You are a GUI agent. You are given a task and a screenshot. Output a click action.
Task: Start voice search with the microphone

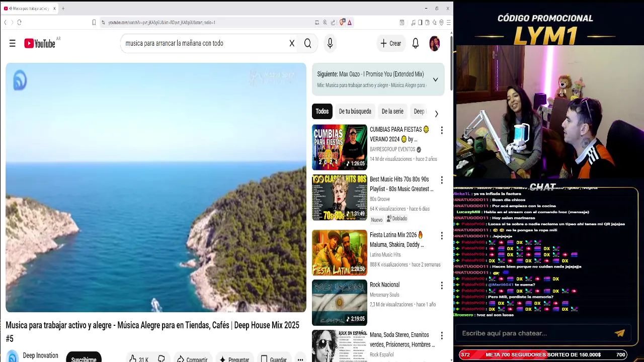[x=330, y=43]
